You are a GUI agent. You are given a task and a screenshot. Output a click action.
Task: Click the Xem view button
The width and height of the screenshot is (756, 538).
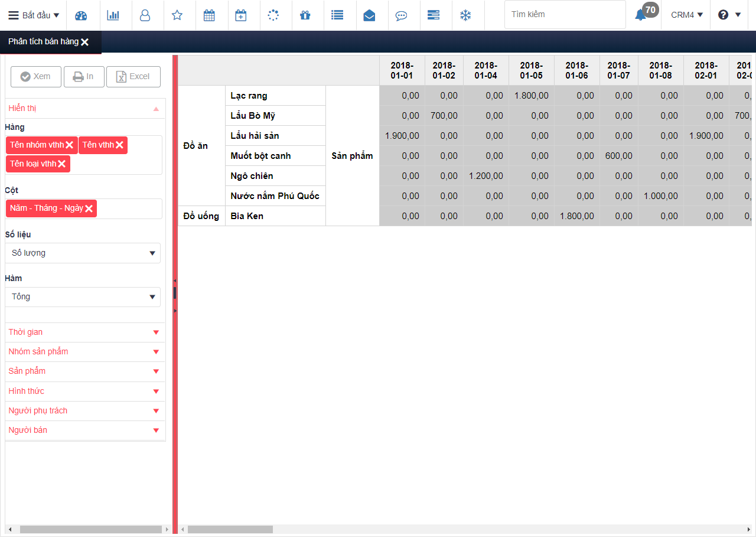(x=35, y=77)
